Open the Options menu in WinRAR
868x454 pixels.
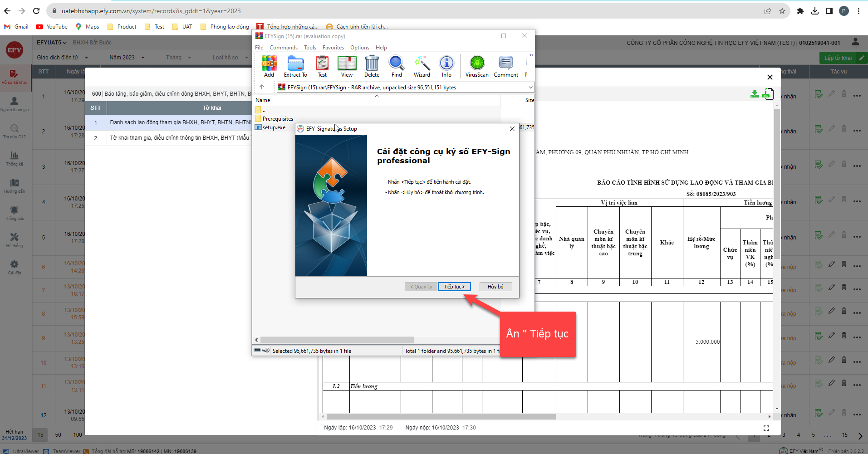(359, 48)
